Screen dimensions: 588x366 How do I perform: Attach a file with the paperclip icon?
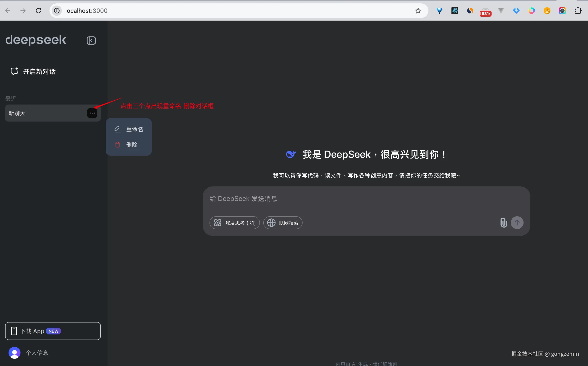(x=504, y=223)
